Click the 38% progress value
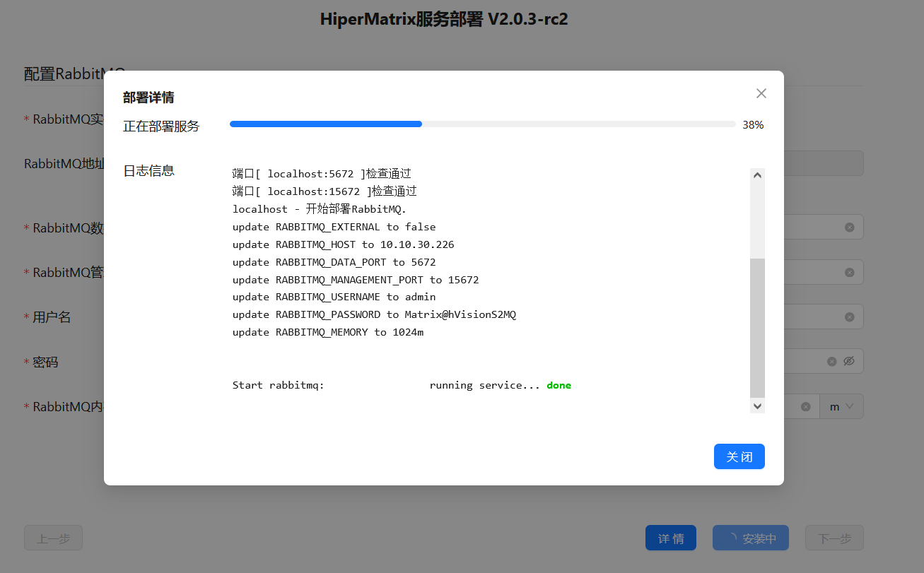The image size is (924, 573). click(x=753, y=125)
